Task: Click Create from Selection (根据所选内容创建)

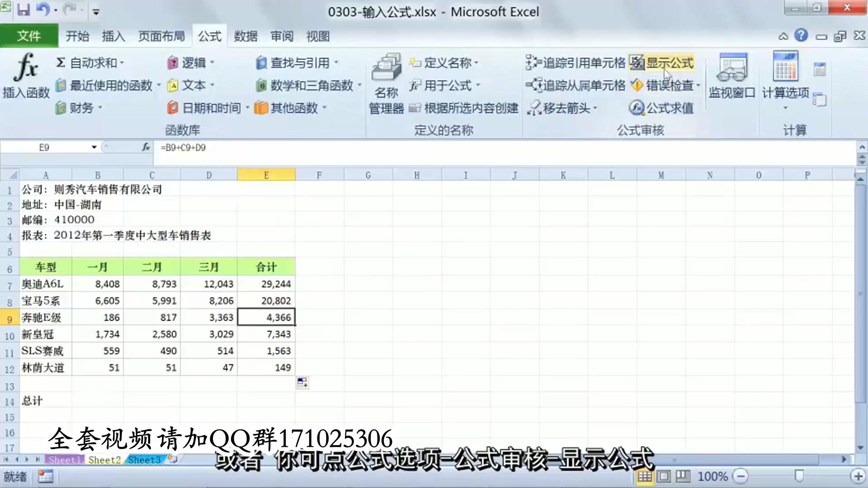Action: tap(464, 108)
